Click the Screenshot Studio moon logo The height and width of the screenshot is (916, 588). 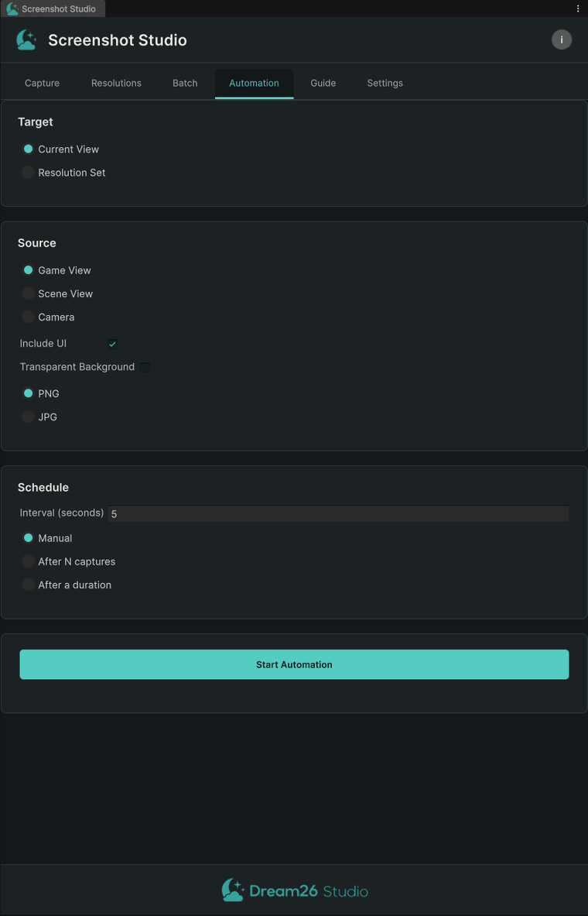coord(26,39)
